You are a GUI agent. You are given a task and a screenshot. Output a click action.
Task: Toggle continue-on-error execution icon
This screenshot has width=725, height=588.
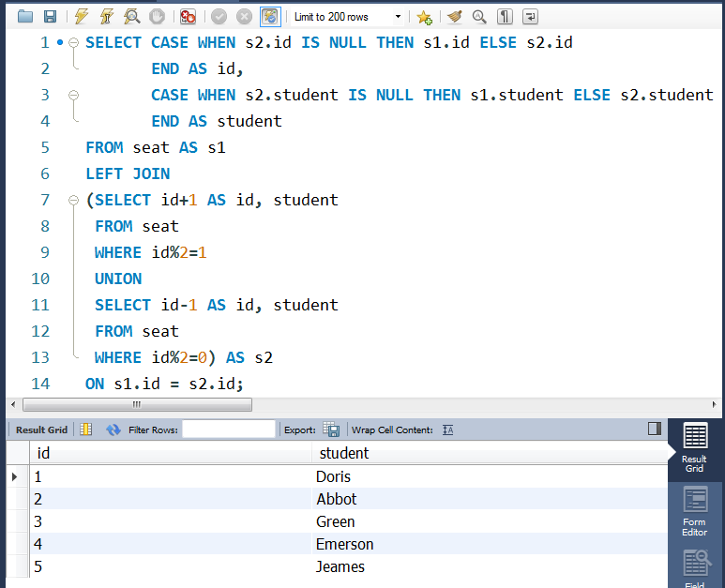tap(188, 17)
